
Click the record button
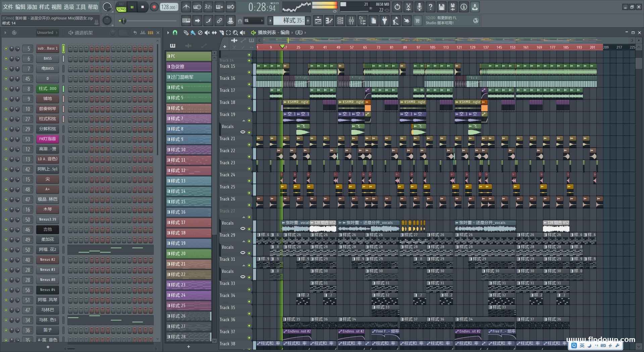[154, 7]
